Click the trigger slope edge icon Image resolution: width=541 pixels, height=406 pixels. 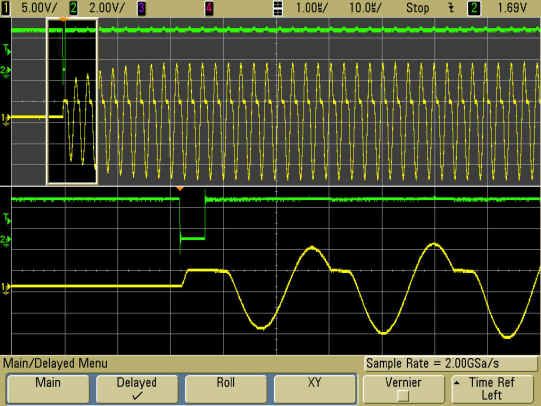[x=451, y=8]
